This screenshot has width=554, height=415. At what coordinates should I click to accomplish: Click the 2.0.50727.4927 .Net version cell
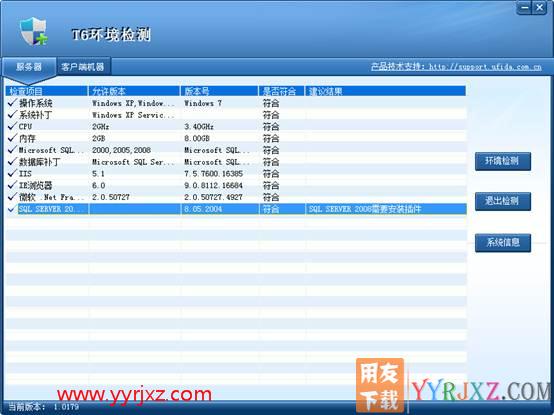tap(213, 197)
